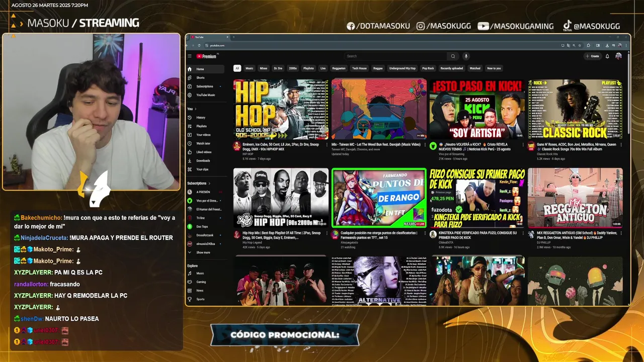Open the Doc Tops subscription channel
Screen dimensions: 644x362
(205, 226)
